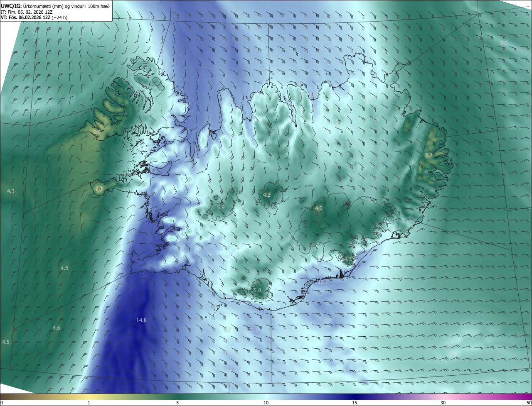
Task: Click the '9.7' value south of Iceland
Action: (x=227, y=330)
